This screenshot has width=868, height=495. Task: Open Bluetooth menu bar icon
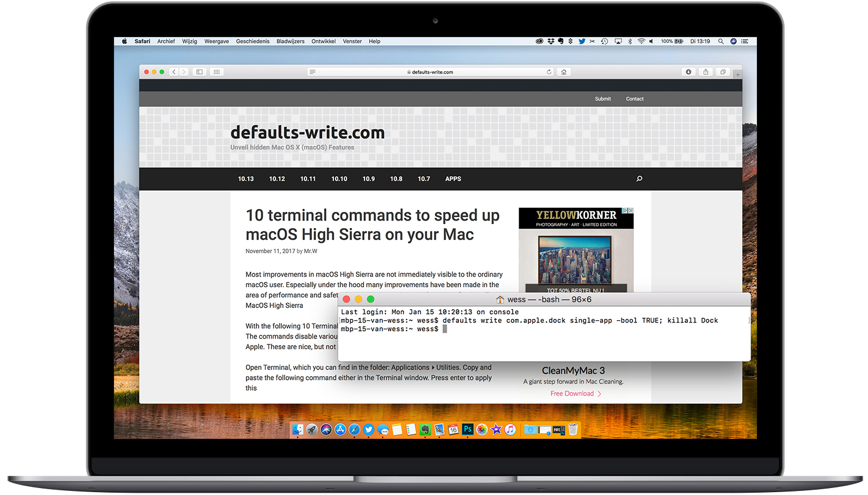(x=630, y=41)
